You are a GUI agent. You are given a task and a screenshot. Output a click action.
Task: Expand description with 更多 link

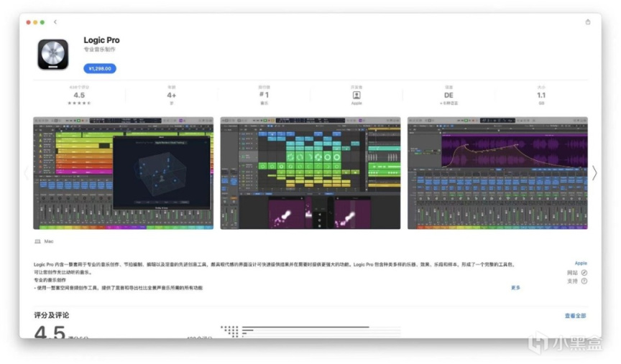coord(515,288)
